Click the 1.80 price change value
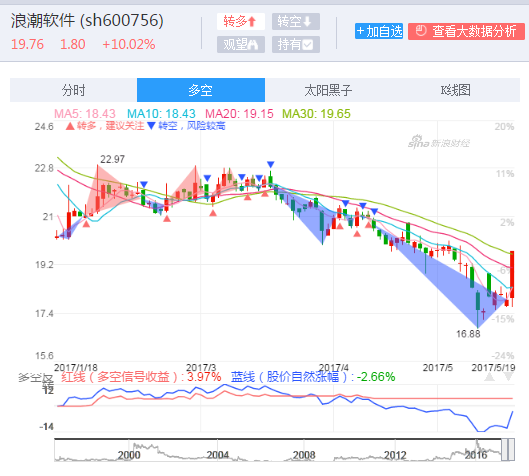The width and height of the screenshot is (529, 476). click(x=73, y=44)
